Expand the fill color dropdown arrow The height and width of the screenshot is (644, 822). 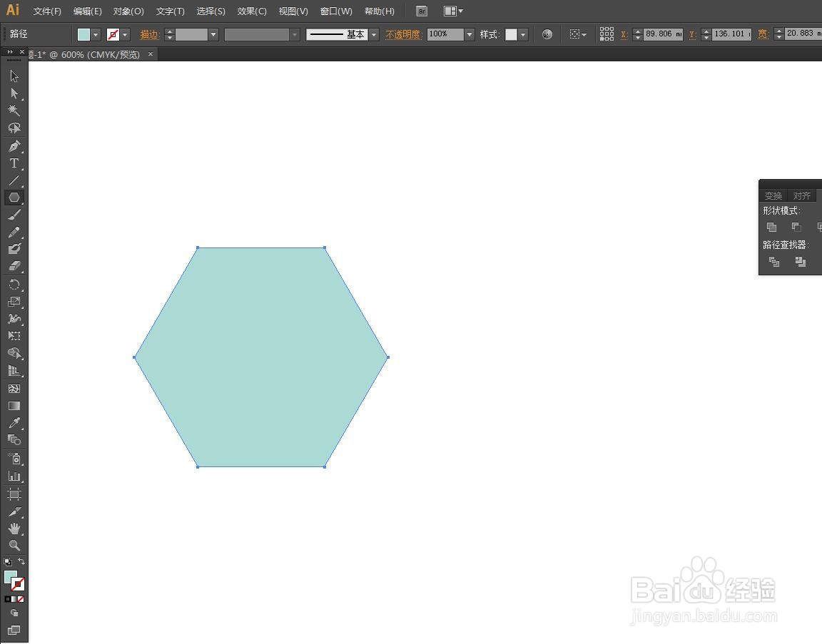96,34
